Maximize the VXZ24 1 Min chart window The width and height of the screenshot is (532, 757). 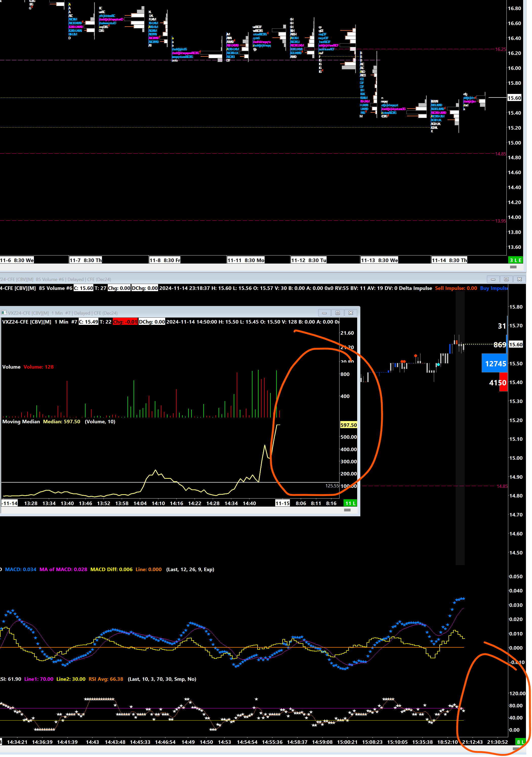pyautogui.click(x=337, y=313)
